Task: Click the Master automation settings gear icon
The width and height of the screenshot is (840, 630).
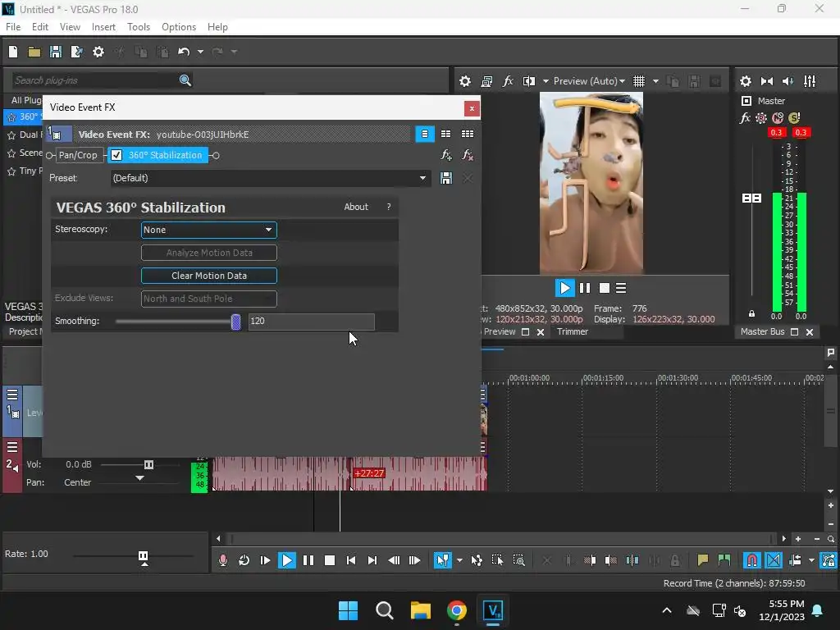Action: pyautogui.click(x=761, y=118)
